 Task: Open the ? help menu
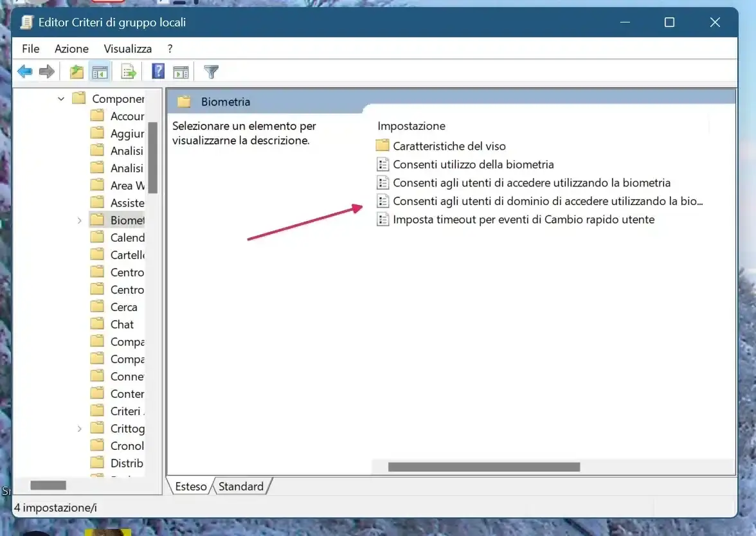click(170, 49)
